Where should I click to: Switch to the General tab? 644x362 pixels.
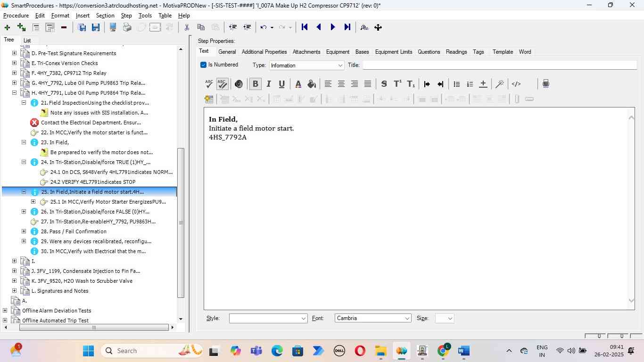(227, 52)
